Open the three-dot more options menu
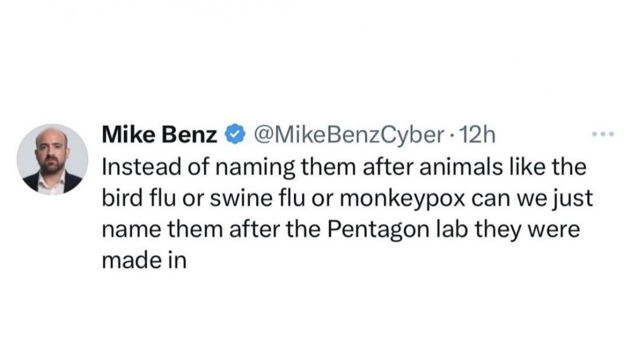This screenshot has height=364, width=631. pyautogui.click(x=599, y=135)
